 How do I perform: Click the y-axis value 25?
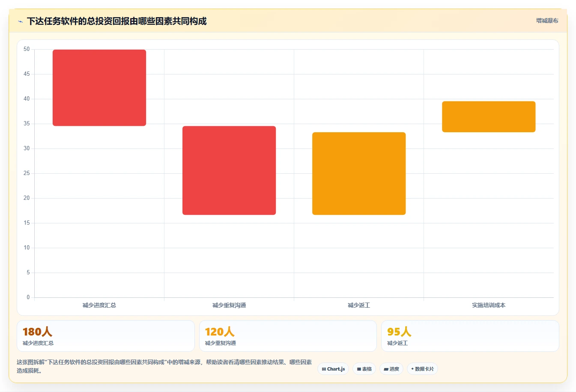coord(27,173)
